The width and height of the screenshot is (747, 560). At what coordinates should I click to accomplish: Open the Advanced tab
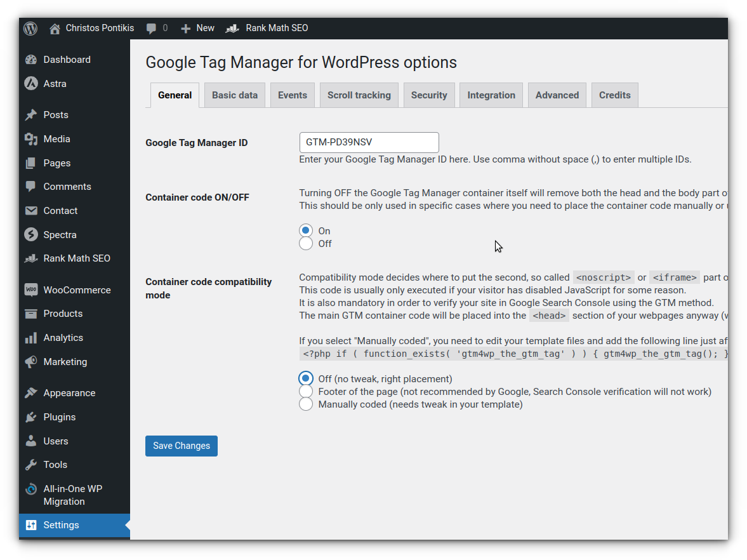(557, 95)
